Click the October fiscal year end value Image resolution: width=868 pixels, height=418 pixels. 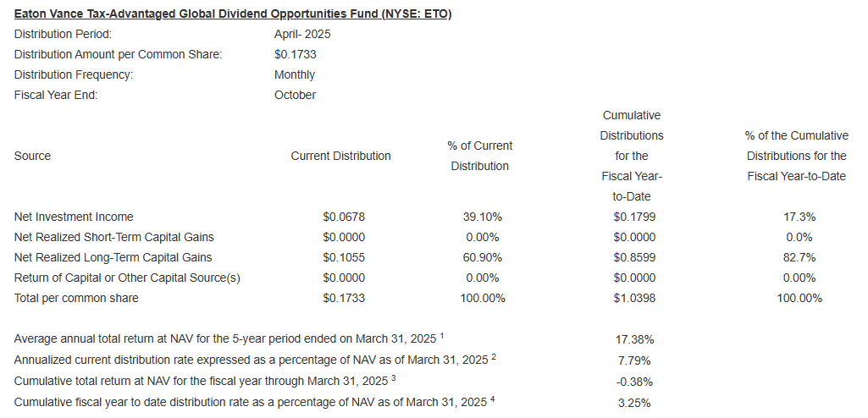[295, 95]
